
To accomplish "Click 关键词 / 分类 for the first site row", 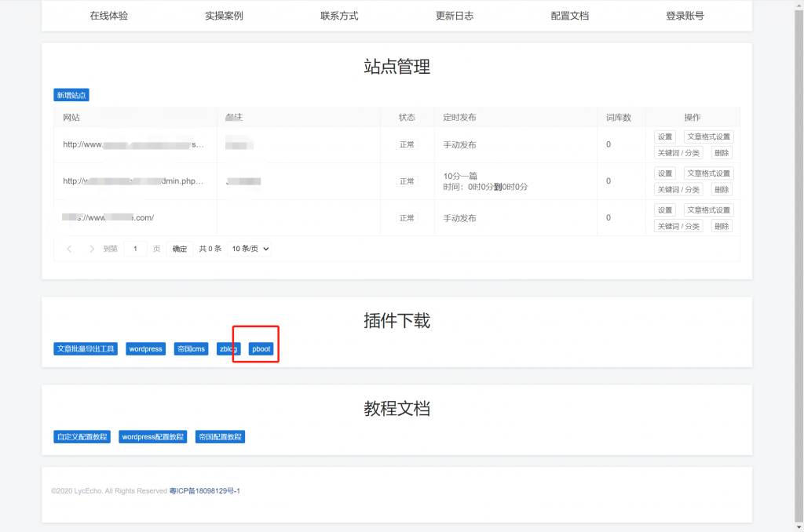I will [678, 153].
